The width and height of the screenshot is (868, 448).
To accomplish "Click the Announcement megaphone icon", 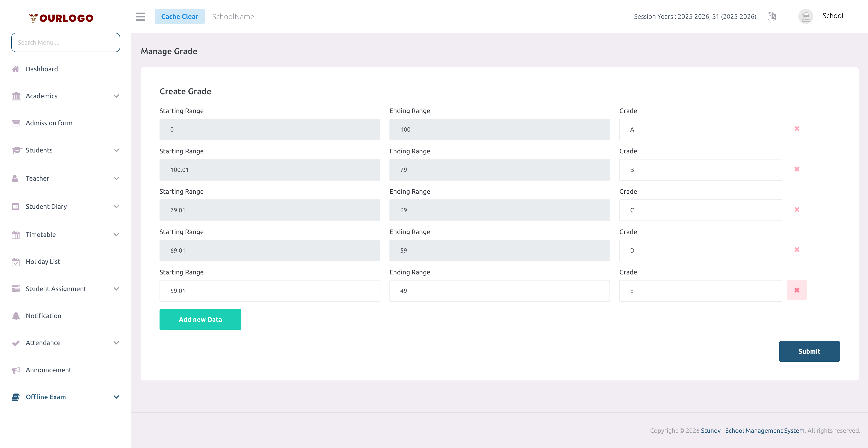I will pyautogui.click(x=15, y=370).
